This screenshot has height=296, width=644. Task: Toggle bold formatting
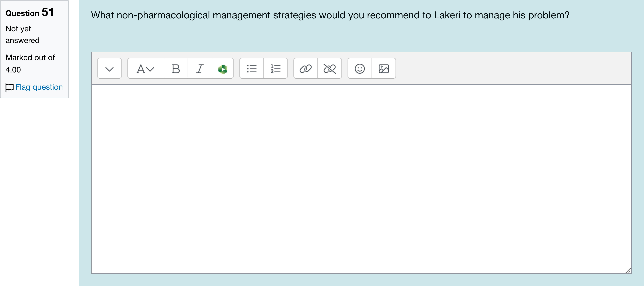pos(176,69)
